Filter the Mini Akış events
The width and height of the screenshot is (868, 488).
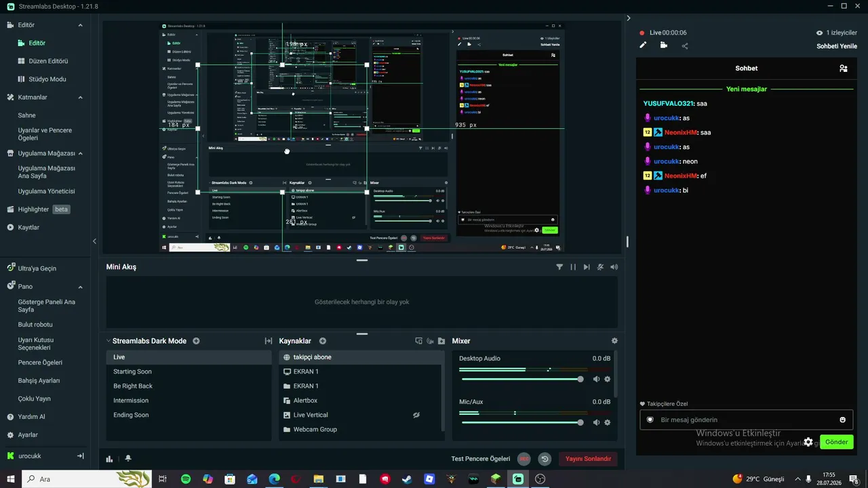[559, 267]
